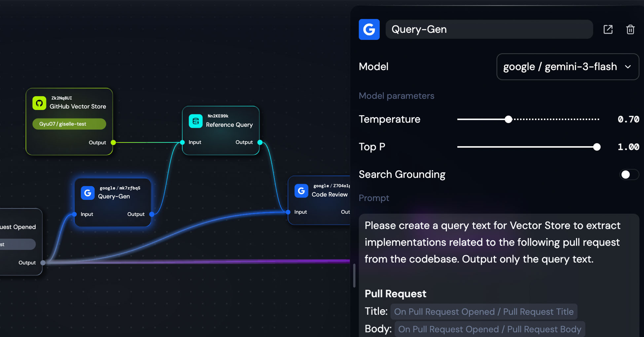
Task: Open the model selection dropdown
Action: tap(567, 67)
